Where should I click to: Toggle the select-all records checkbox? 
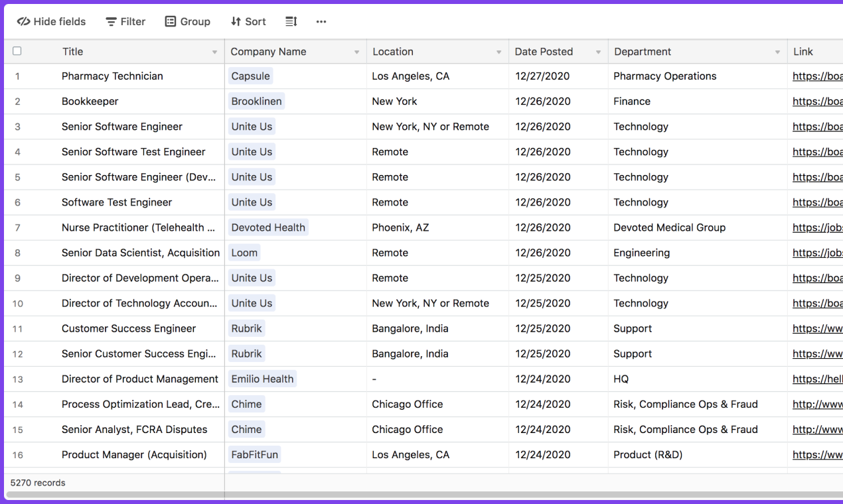point(17,51)
